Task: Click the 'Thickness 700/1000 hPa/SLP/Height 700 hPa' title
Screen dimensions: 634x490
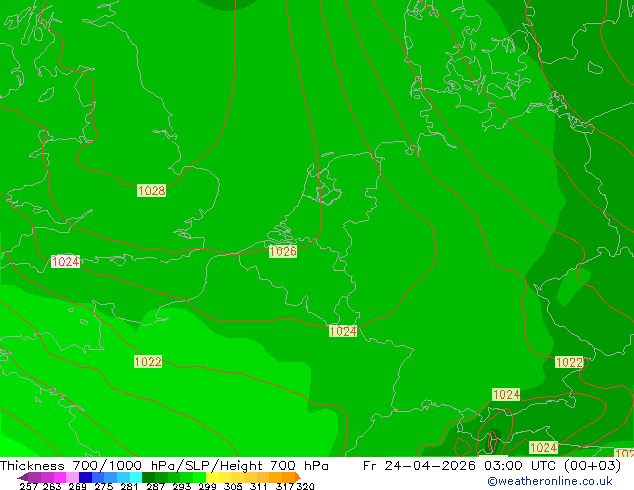Action: [164, 466]
